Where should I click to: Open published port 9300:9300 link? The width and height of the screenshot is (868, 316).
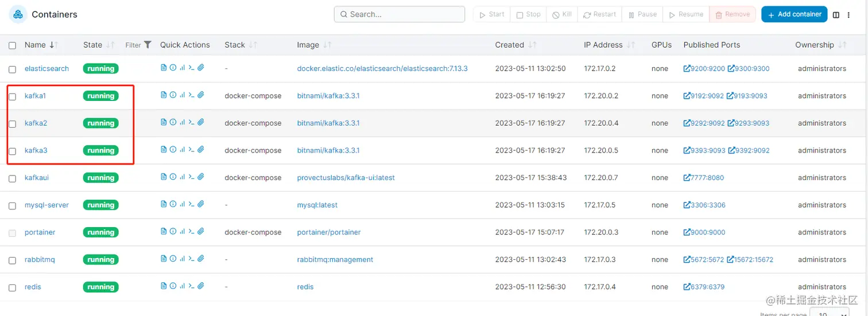pyautogui.click(x=749, y=68)
